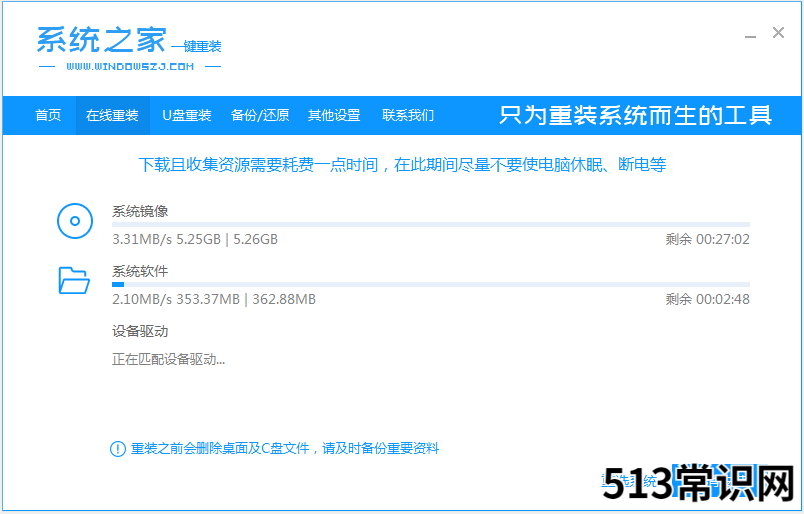Minimize the window

[x=751, y=36]
